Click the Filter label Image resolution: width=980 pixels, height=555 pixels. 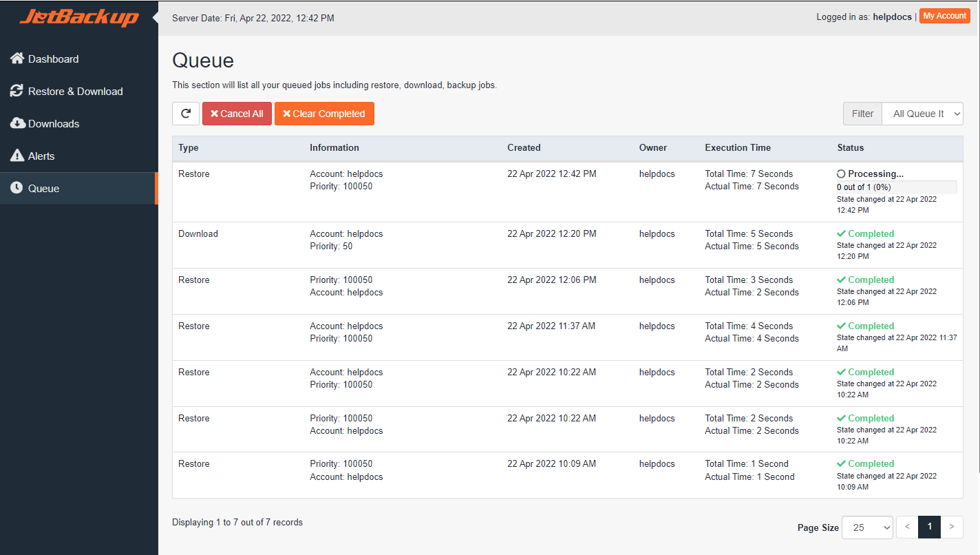click(862, 114)
